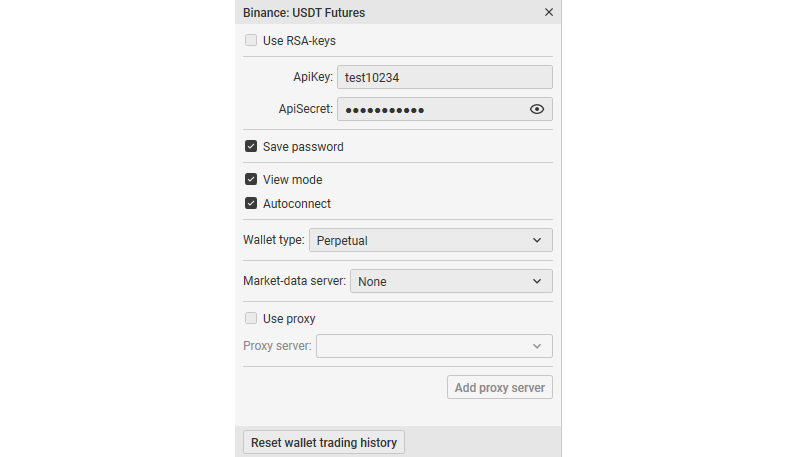Click Reset wallet trading history button

[324, 442]
